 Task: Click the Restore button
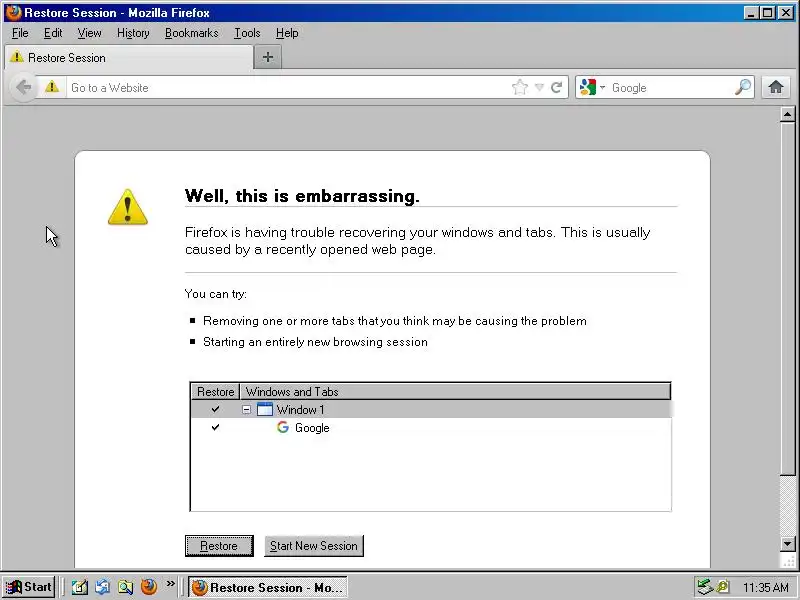[x=219, y=546]
